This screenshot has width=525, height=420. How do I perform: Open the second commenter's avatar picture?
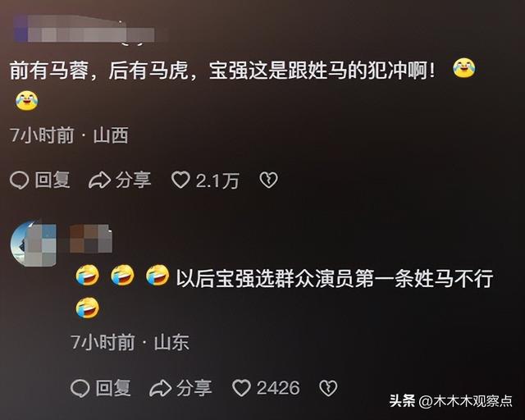coord(33,244)
